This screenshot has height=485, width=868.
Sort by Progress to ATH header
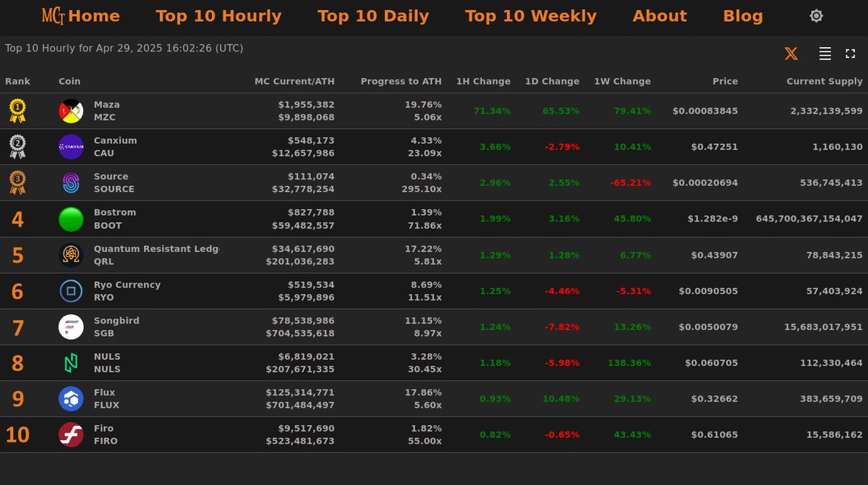click(401, 82)
